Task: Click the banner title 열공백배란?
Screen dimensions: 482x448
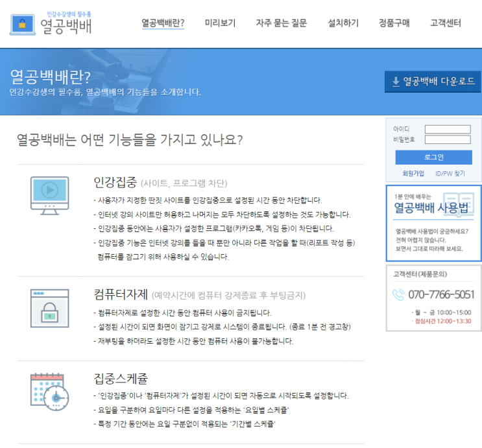Action: [x=51, y=77]
